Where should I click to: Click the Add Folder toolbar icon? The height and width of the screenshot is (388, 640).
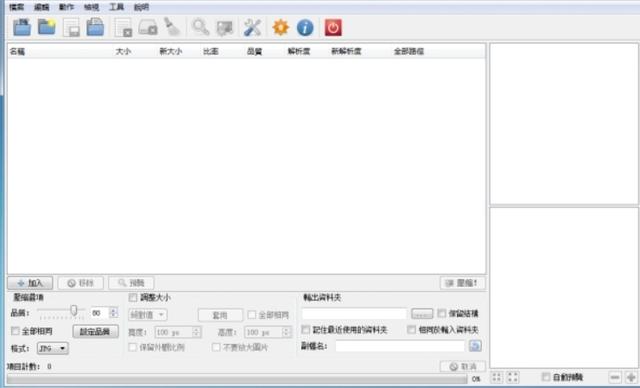click(x=47, y=27)
